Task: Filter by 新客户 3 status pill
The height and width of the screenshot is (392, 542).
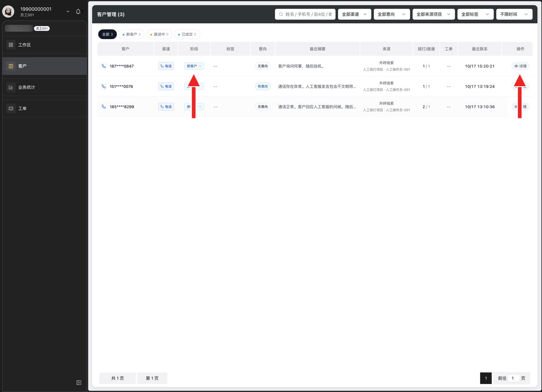Action: [132, 34]
